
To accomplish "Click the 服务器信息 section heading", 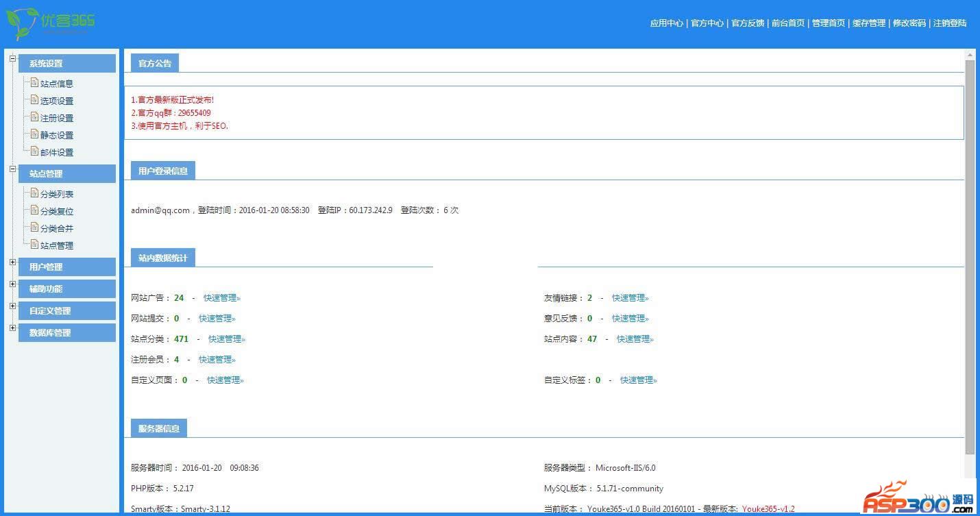I will pyautogui.click(x=159, y=428).
